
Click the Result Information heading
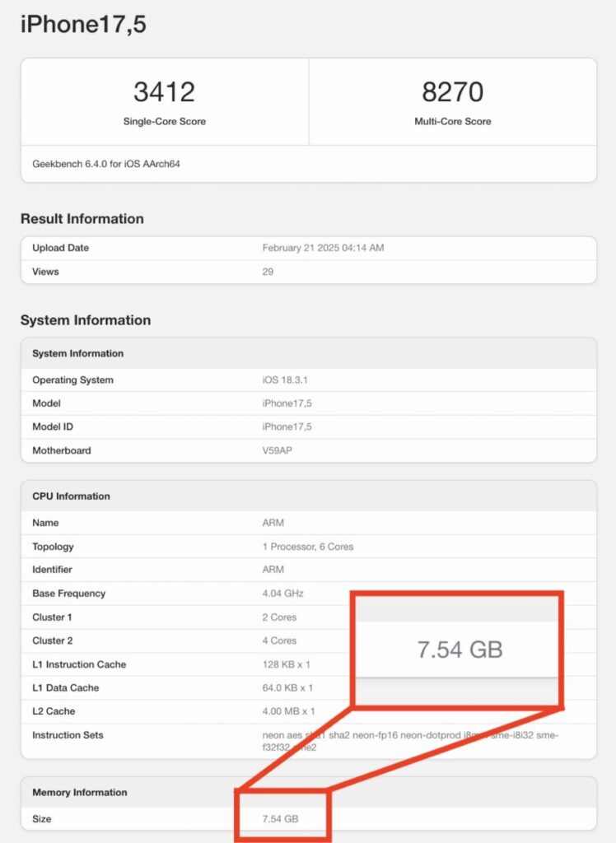pos(82,219)
